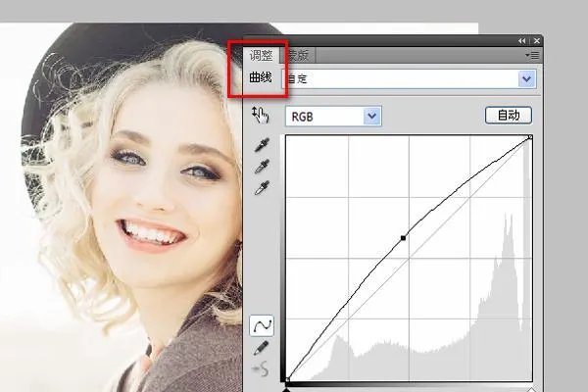This screenshot has width=588, height=392.
Task: Select the midpoint curve control point
Action: (x=403, y=238)
